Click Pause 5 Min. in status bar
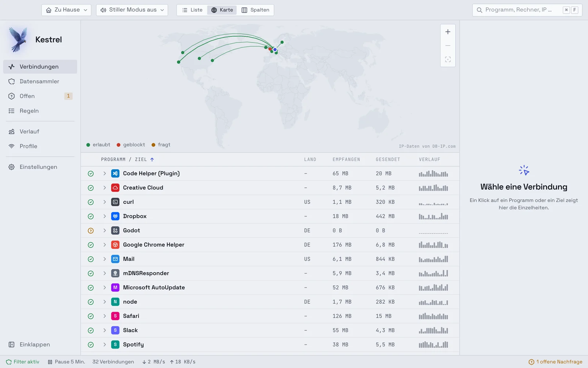 pyautogui.click(x=66, y=362)
